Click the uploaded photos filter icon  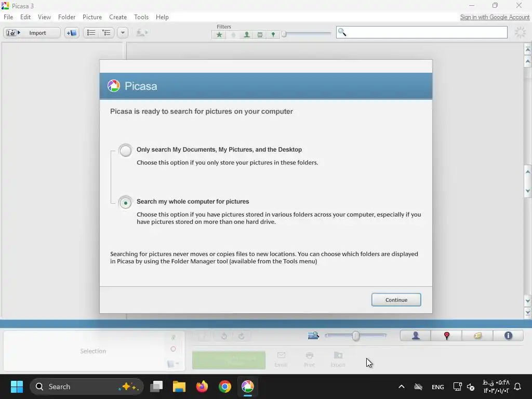233,35
